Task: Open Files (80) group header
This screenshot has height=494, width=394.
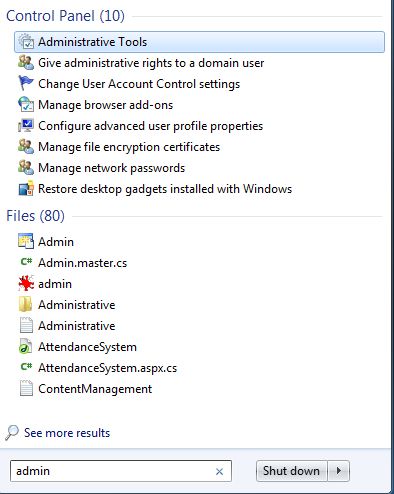Action: tap(35, 216)
